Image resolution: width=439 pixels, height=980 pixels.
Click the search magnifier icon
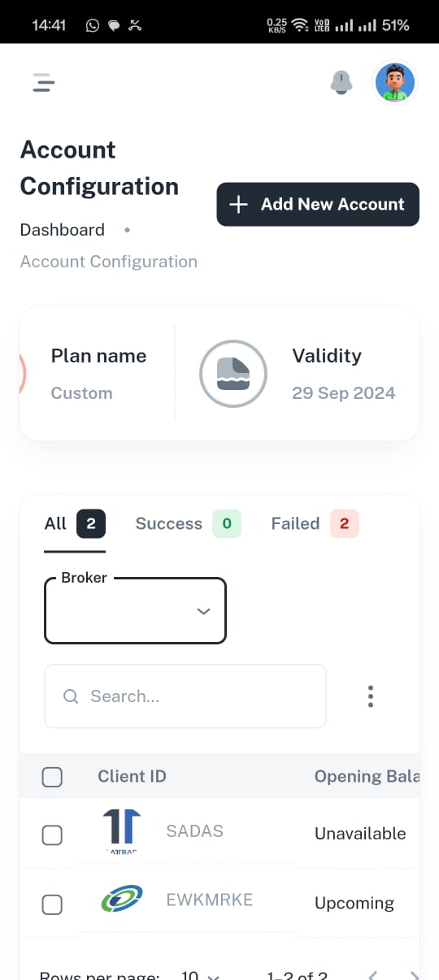coord(71,696)
